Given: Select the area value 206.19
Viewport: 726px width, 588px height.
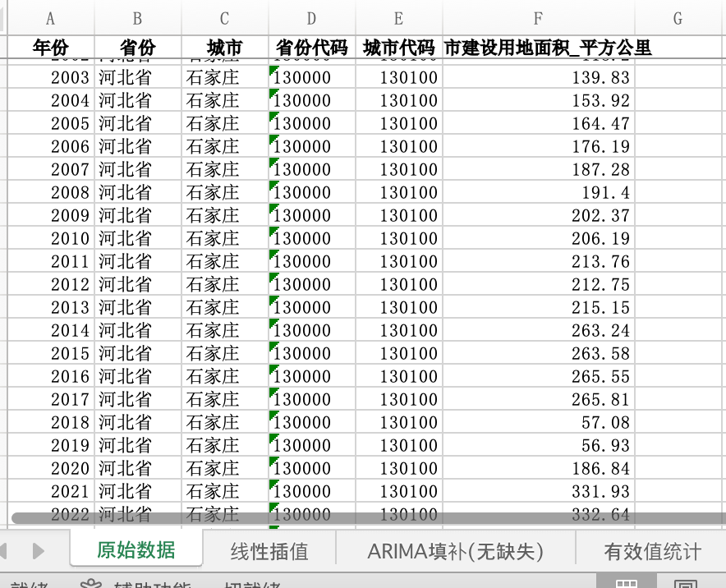Looking at the screenshot, I should (539, 238).
